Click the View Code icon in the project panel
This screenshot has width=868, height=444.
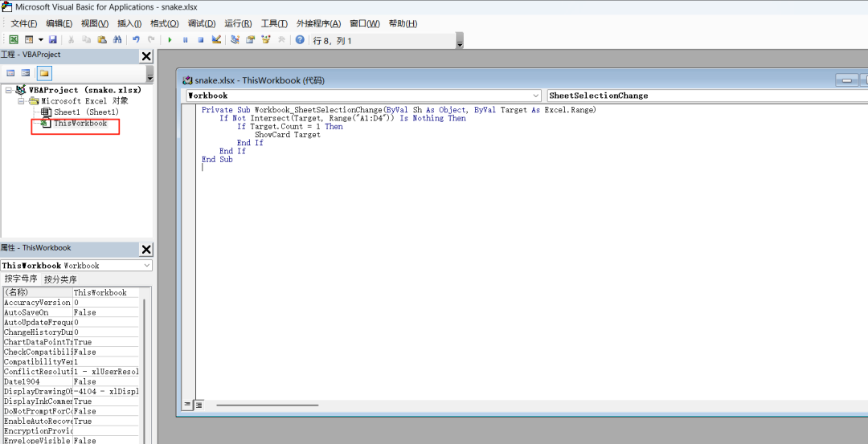10,73
